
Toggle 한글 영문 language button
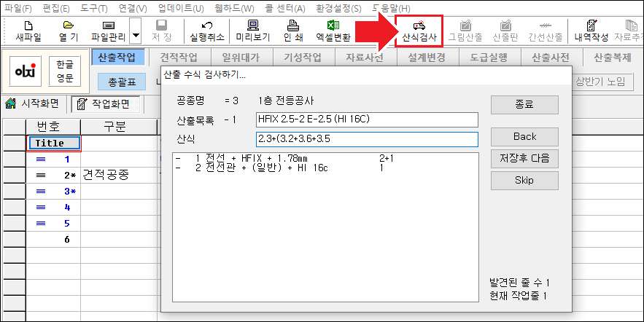click(64, 71)
